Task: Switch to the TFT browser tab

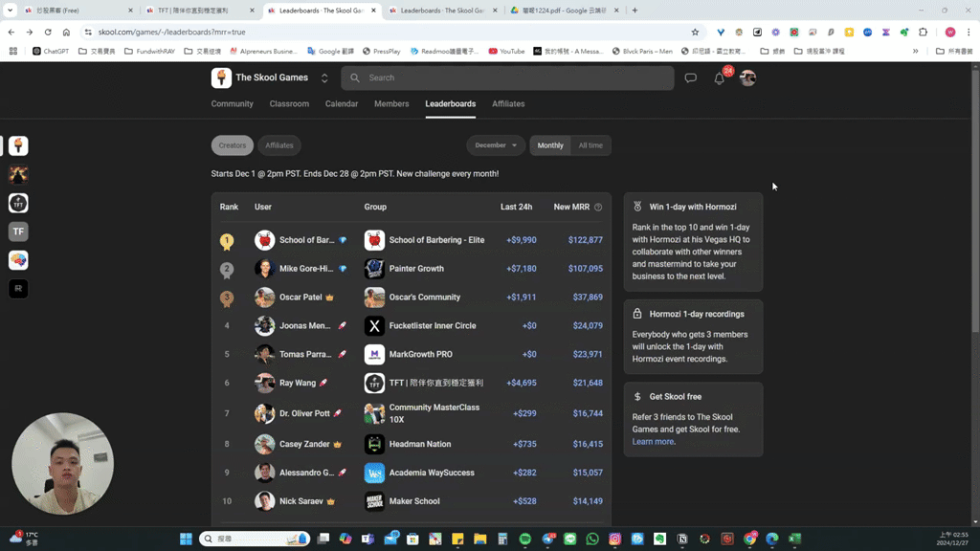Action: pos(199,11)
